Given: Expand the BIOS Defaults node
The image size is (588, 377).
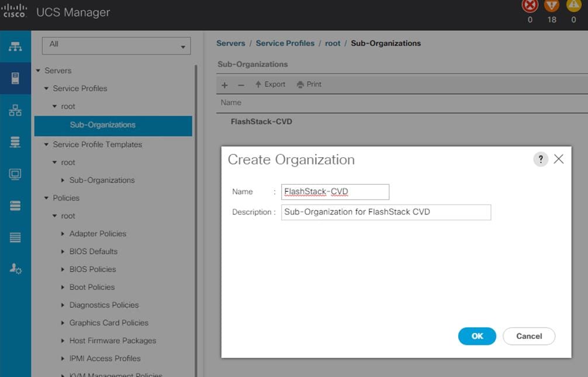Looking at the screenshot, I should pos(63,252).
